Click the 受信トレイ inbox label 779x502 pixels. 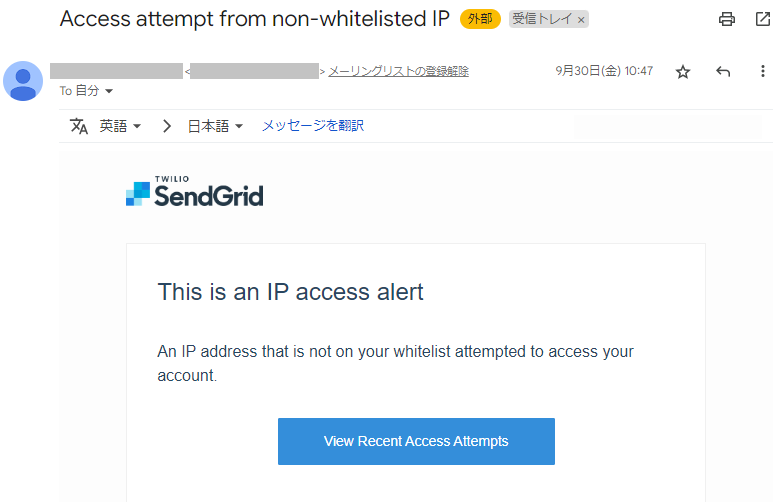tap(542, 19)
